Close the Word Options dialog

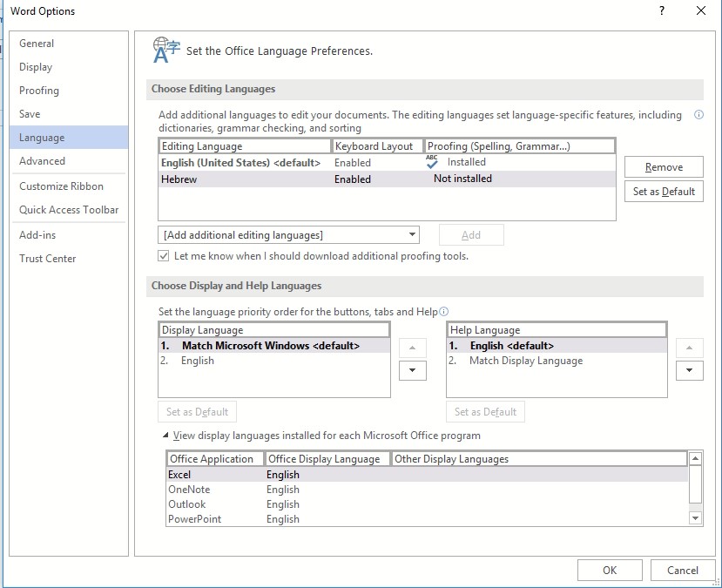(x=701, y=10)
